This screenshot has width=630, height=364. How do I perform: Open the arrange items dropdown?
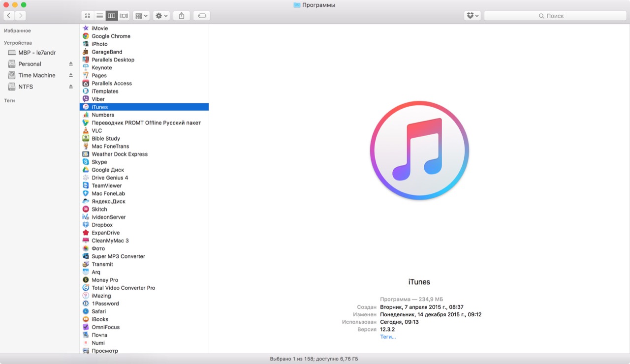click(x=141, y=16)
